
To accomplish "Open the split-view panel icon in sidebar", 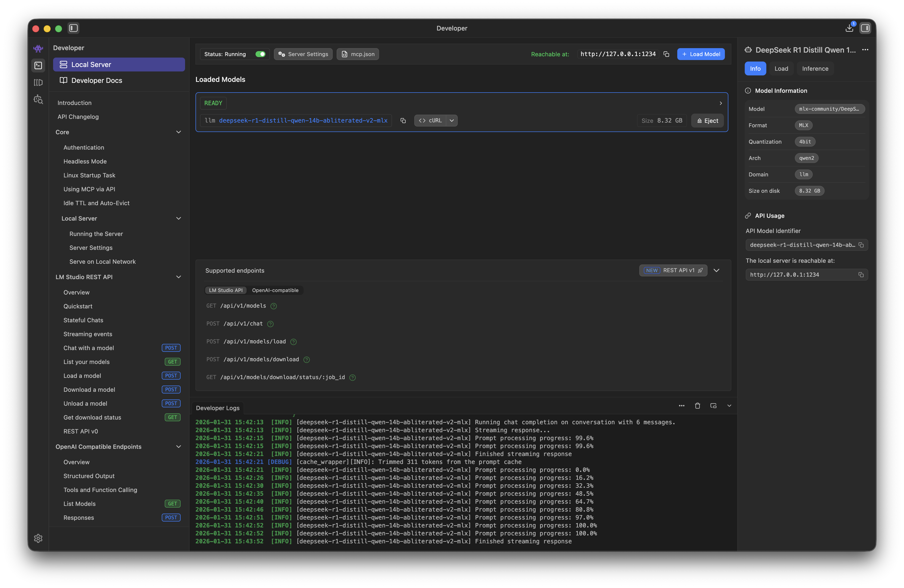I will point(38,82).
